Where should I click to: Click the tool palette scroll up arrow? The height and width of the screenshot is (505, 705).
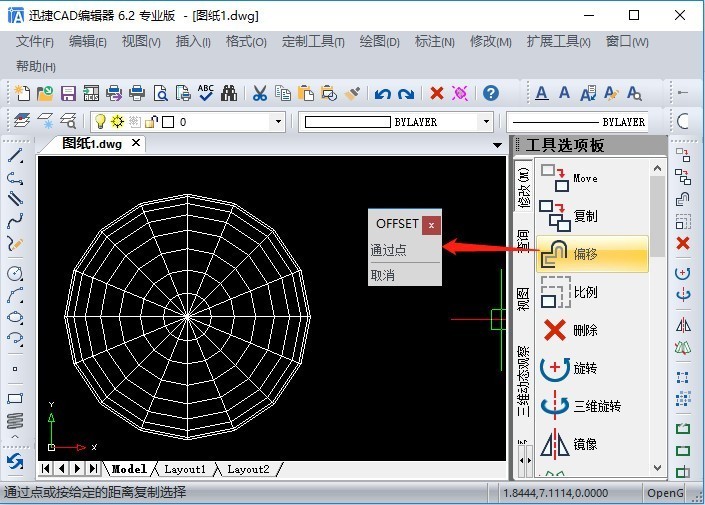pyautogui.click(x=657, y=169)
